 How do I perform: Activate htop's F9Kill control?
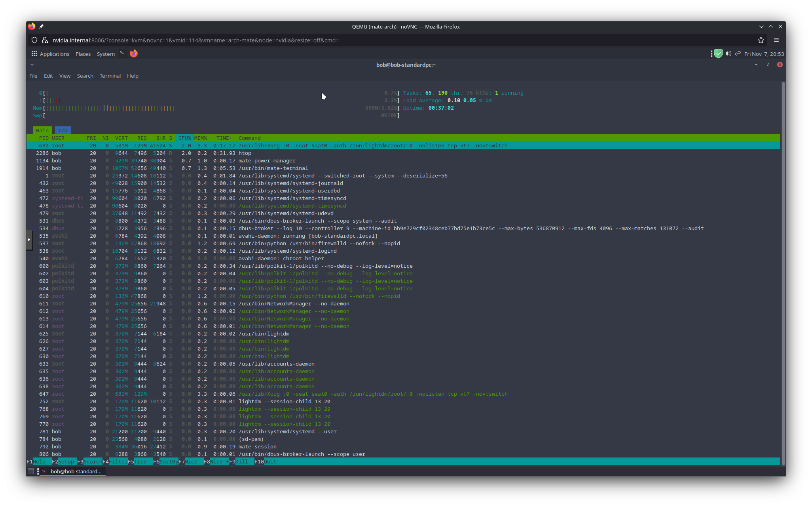coord(239,461)
